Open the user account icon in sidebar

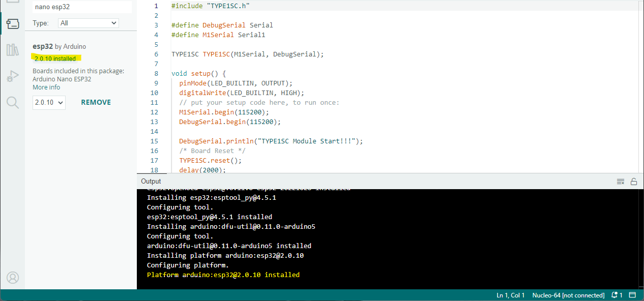[x=12, y=277]
